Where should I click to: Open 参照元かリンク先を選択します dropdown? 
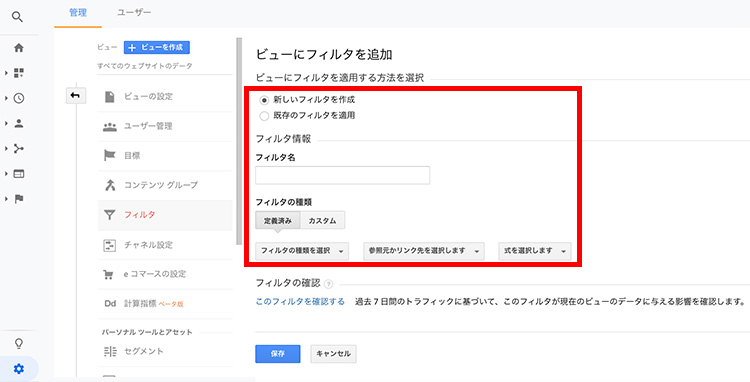point(424,251)
